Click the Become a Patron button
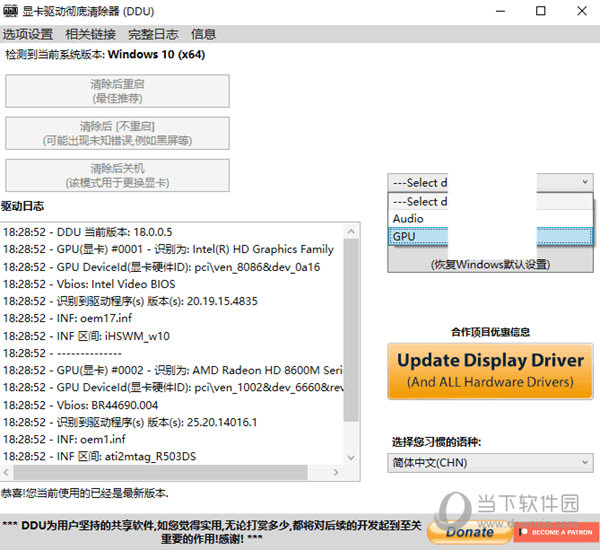The height and width of the screenshot is (550, 600). click(556, 532)
